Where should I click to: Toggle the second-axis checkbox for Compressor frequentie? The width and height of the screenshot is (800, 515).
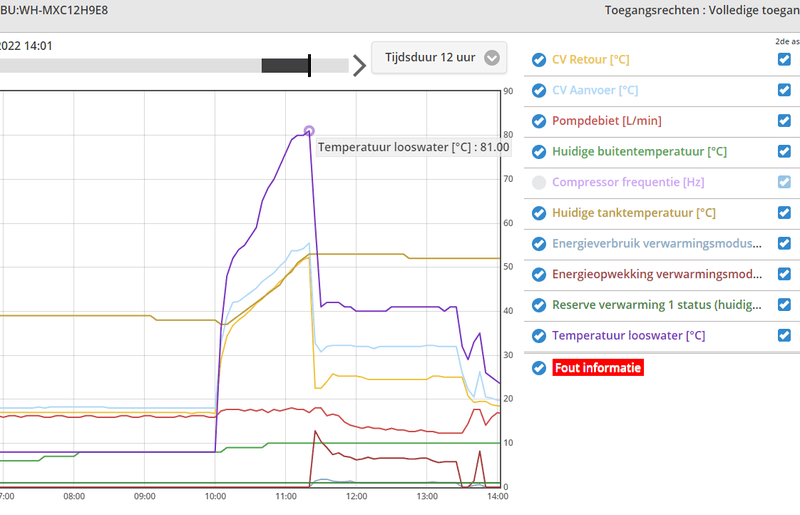point(784,182)
